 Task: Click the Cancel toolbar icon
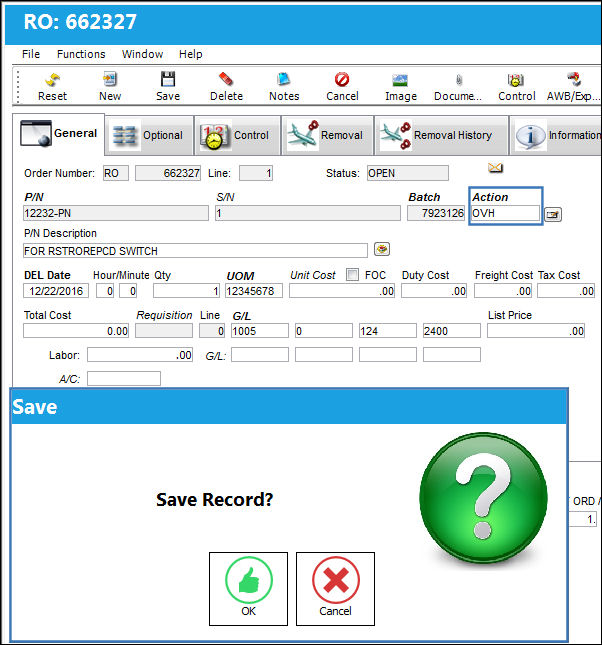(342, 87)
